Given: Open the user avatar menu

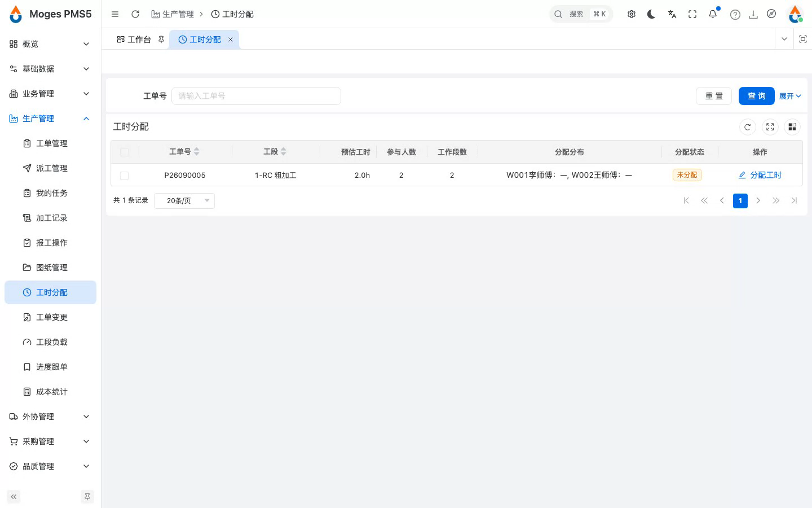Looking at the screenshot, I should coord(795,14).
